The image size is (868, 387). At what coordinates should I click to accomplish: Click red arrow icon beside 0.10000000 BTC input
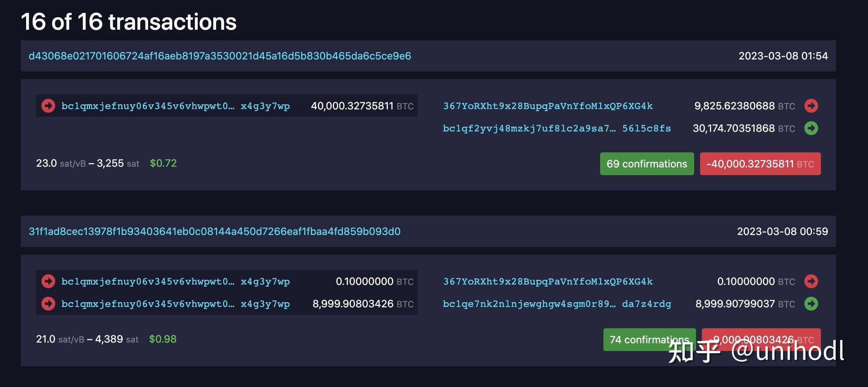tap(48, 281)
